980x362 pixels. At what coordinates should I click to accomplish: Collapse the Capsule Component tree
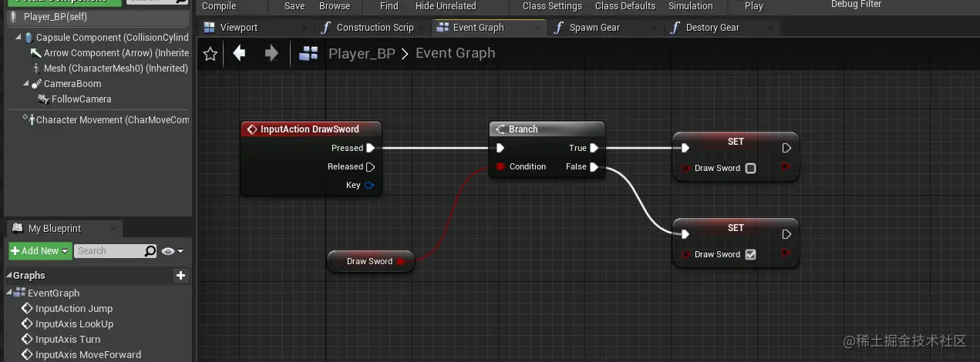(x=18, y=38)
